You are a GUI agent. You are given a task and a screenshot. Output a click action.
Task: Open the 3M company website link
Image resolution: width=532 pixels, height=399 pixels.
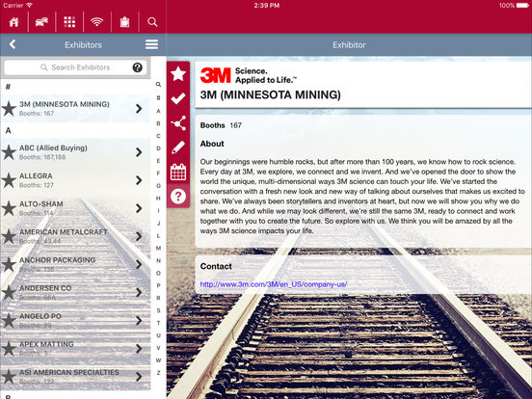click(274, 284)
